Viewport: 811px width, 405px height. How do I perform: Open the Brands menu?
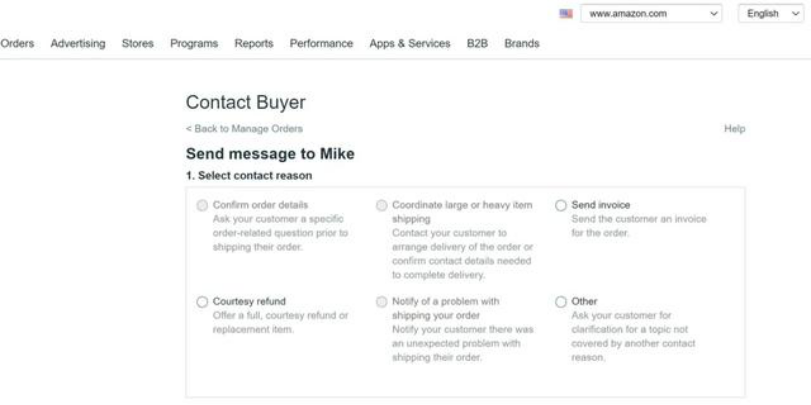(522, 44)
